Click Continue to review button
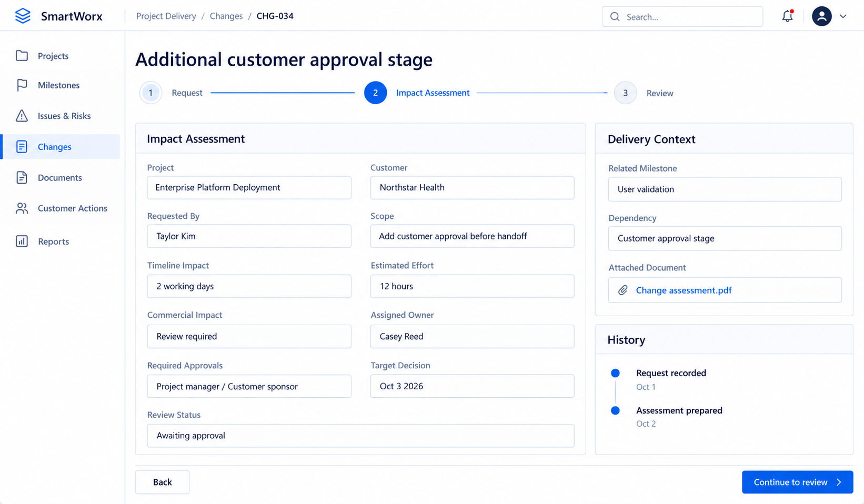864x504 pixels. pyautogui.click(x=798, y=482)
